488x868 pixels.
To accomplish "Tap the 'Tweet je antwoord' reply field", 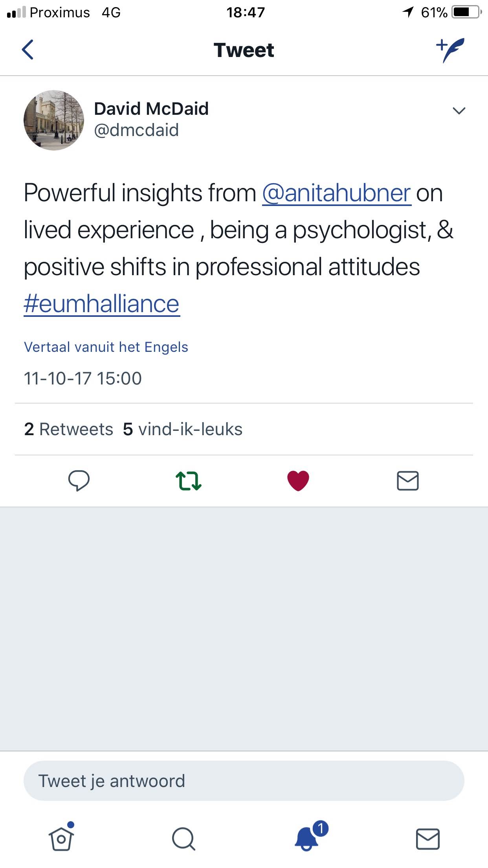I will tap(244, 781).
